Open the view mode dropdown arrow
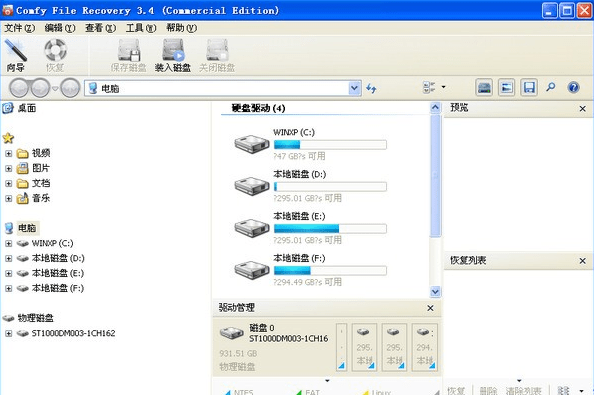 (443, 87)
